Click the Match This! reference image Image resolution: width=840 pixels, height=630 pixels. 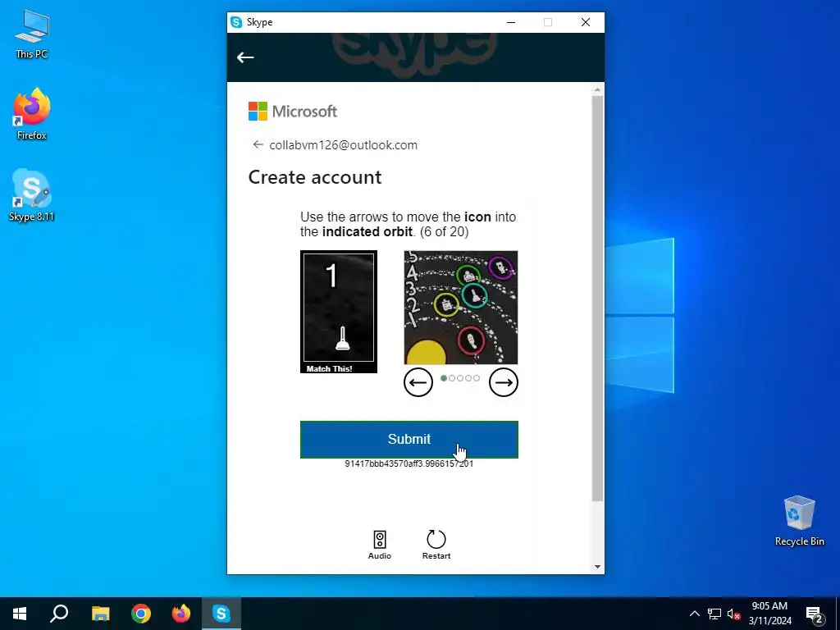coord(339,311)
